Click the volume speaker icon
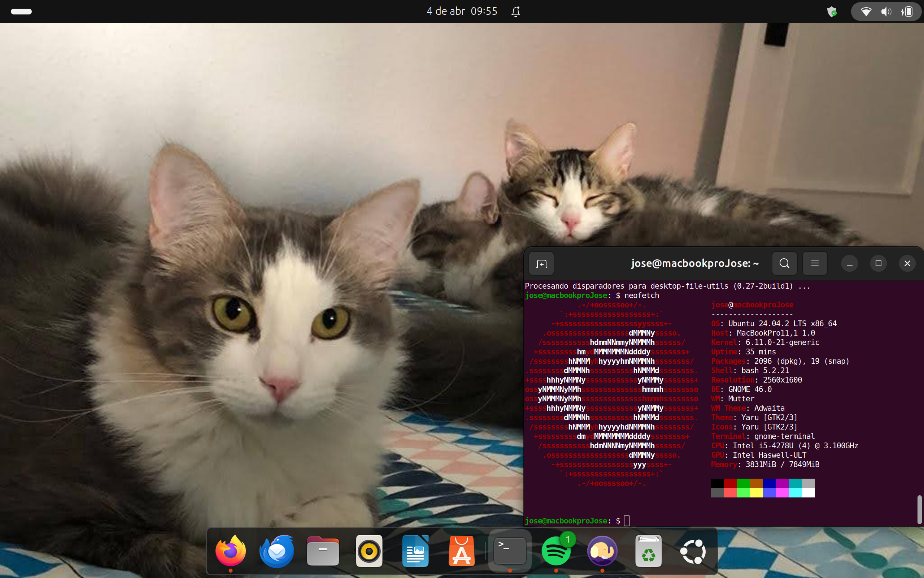 tap(886, 12)
